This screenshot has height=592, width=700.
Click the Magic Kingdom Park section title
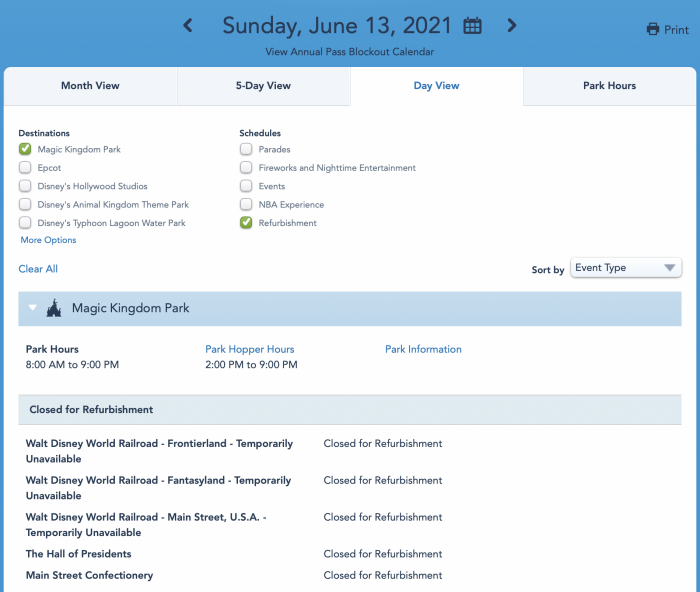tap(130, 308)
